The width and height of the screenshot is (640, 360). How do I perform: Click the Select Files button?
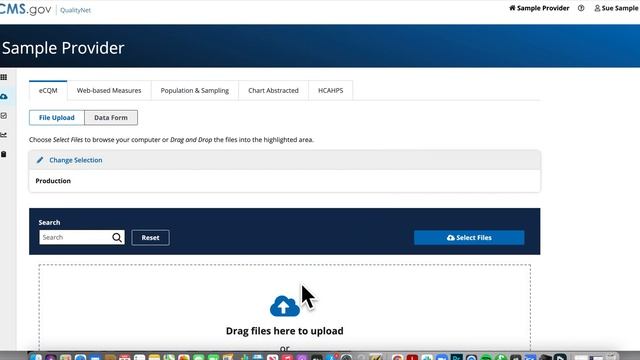[x=469, y=238]
